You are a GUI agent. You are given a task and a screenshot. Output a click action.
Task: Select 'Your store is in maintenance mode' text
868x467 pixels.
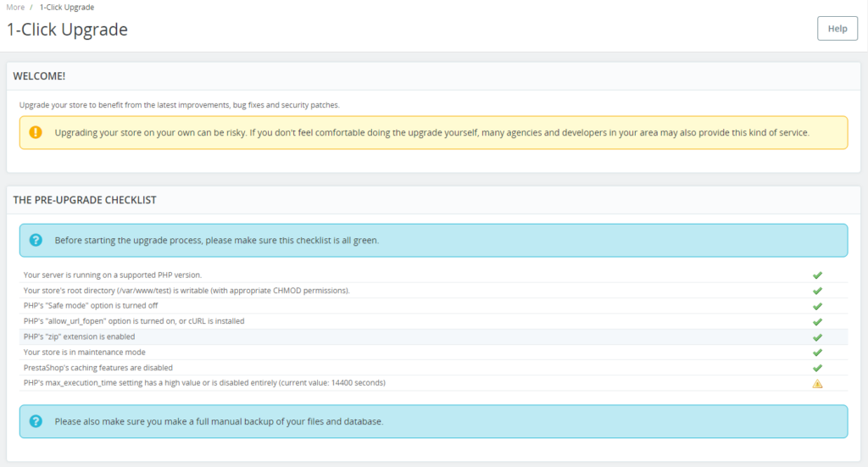point(85,352)
